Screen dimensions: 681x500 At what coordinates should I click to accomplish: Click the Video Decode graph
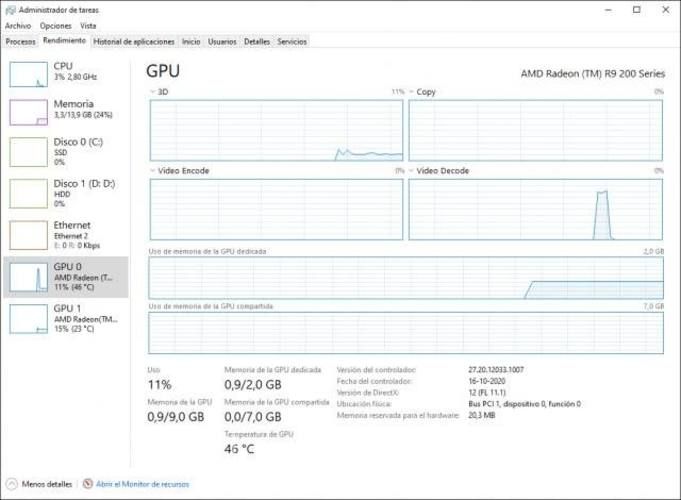(x=536, y=209)
